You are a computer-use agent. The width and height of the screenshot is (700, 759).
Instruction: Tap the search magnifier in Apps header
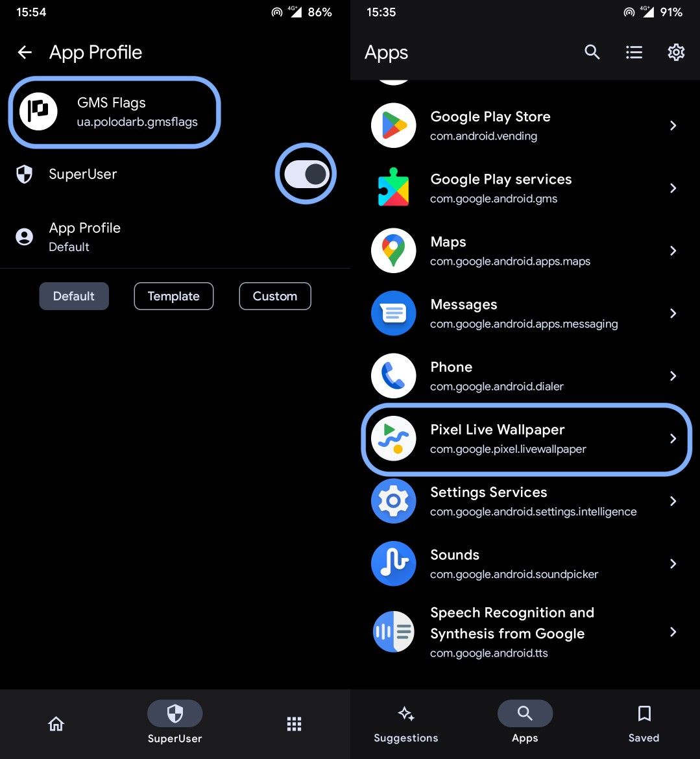(x=592, y=52)
